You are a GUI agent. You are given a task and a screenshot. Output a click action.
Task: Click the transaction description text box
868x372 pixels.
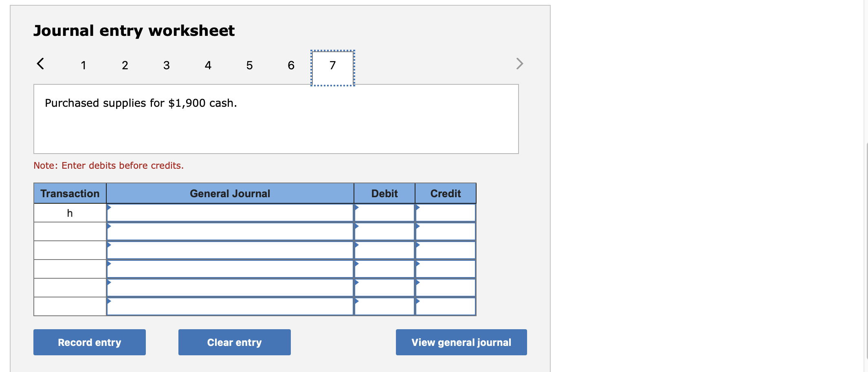click(276, 119)
